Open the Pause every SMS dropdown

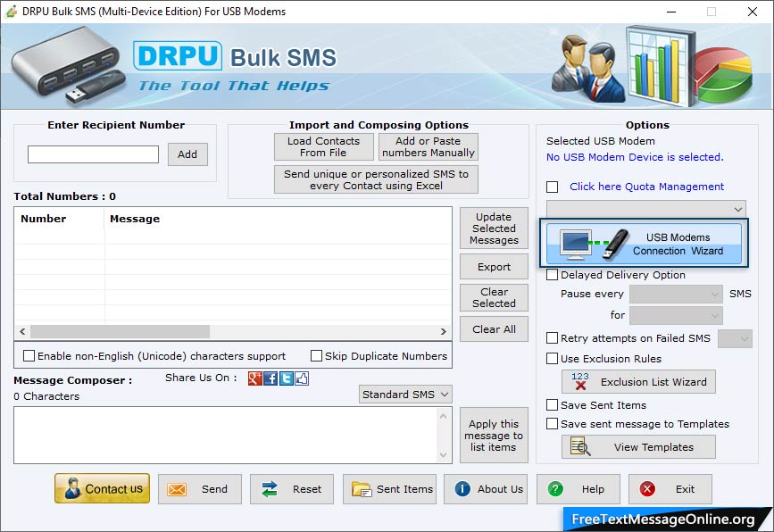point(677,295)
